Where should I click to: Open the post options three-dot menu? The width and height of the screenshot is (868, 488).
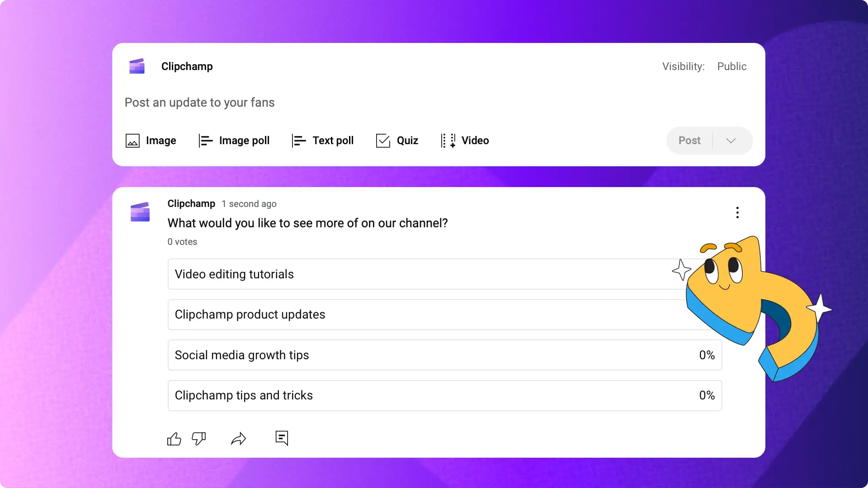coord(737,212)
